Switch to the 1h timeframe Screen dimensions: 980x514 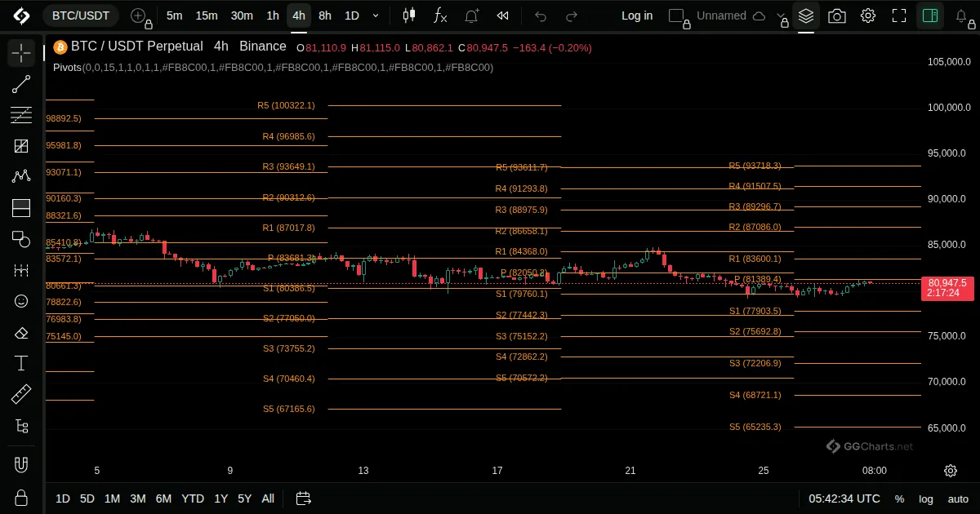pos(273,16)
